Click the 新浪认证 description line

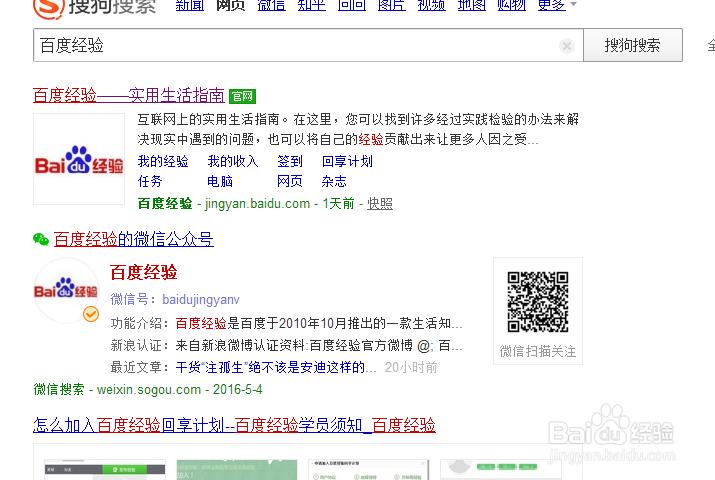point(286,346)
